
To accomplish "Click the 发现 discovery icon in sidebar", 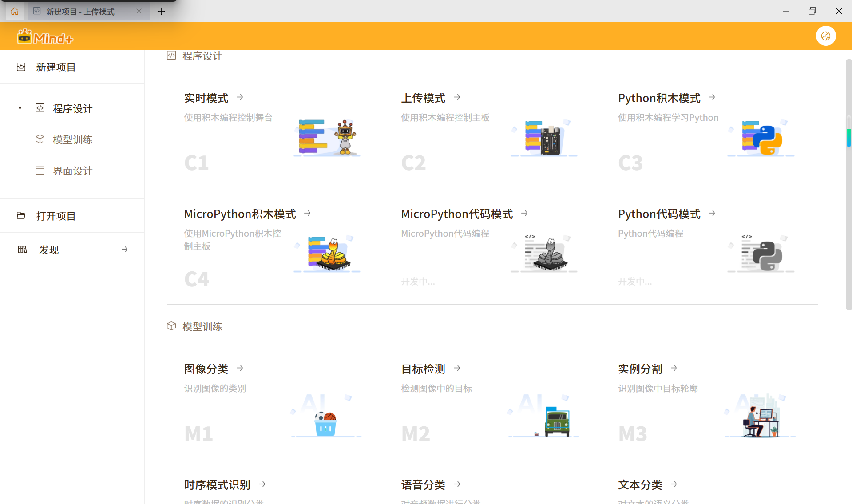I will tap(22, 249).
